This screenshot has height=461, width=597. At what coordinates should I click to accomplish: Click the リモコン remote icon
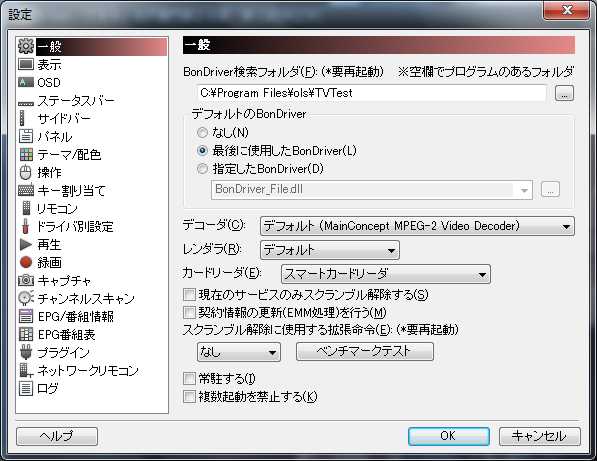[x=26, y=208]
